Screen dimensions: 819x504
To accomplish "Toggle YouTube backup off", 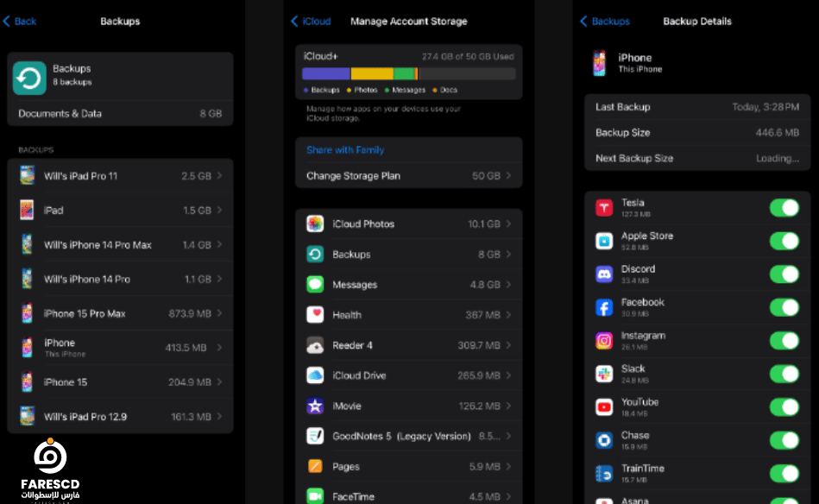I will (x=784, y=407).
